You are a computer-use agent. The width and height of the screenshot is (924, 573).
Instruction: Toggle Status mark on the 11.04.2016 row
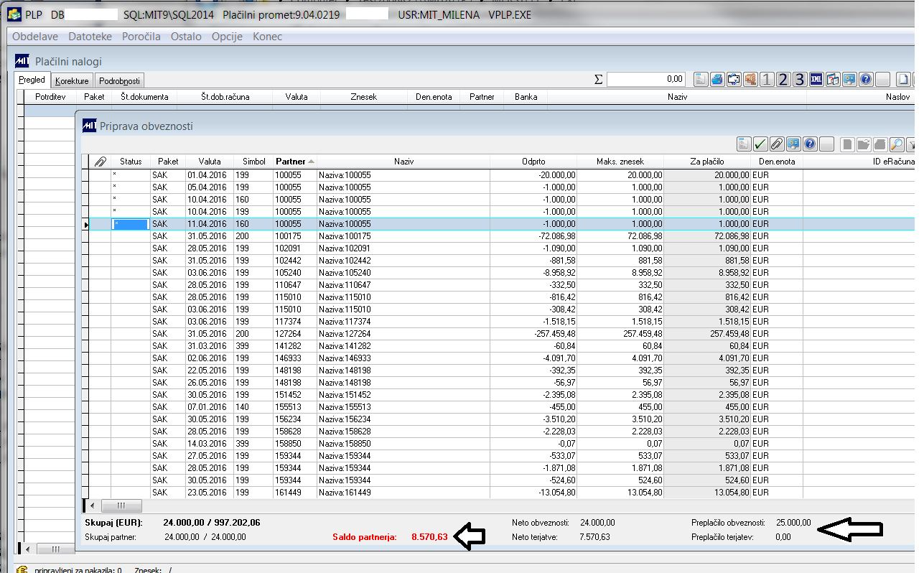(131, 224)
